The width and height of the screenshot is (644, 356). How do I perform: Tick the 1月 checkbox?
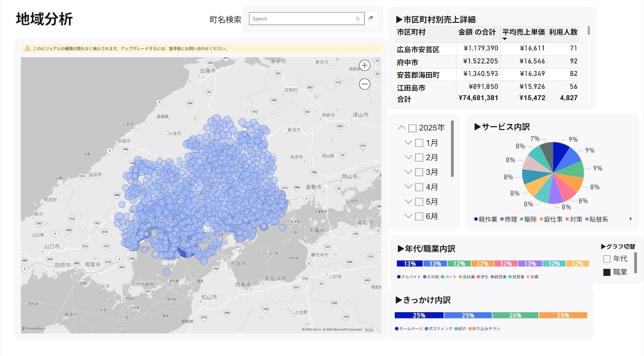419,142
